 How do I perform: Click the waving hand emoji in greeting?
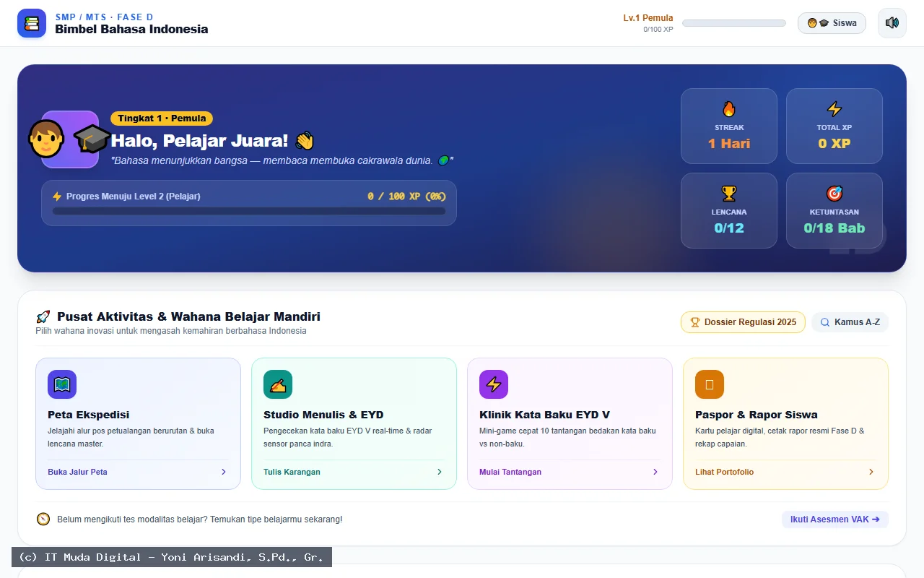point(304,140)
